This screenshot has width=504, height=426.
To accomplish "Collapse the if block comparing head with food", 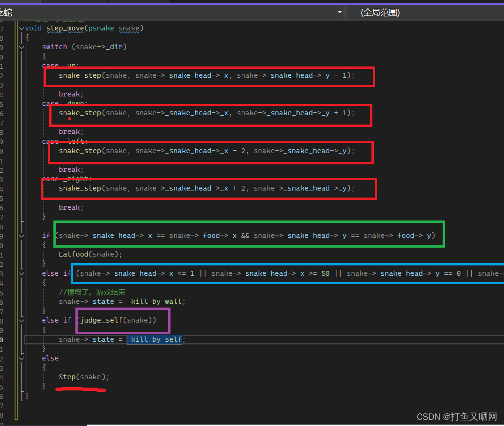I will (x=22, y=236).
